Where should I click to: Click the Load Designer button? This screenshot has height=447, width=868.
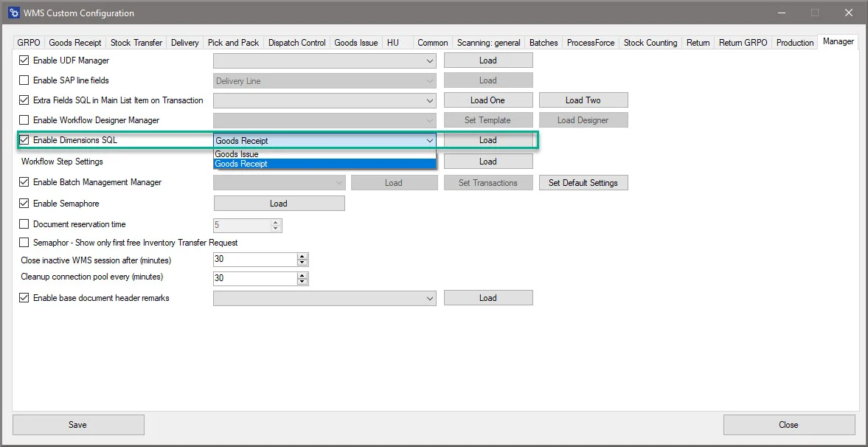pos(583,120)
